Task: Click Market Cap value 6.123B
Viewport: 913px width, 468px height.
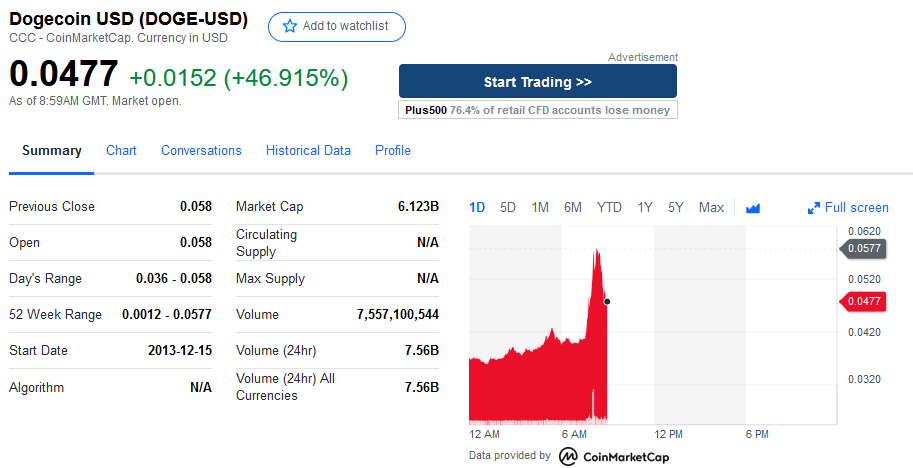Action: [418, 207]
